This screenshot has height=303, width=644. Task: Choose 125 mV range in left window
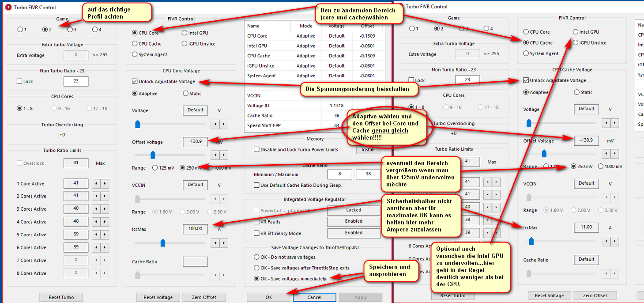point(155,168)
